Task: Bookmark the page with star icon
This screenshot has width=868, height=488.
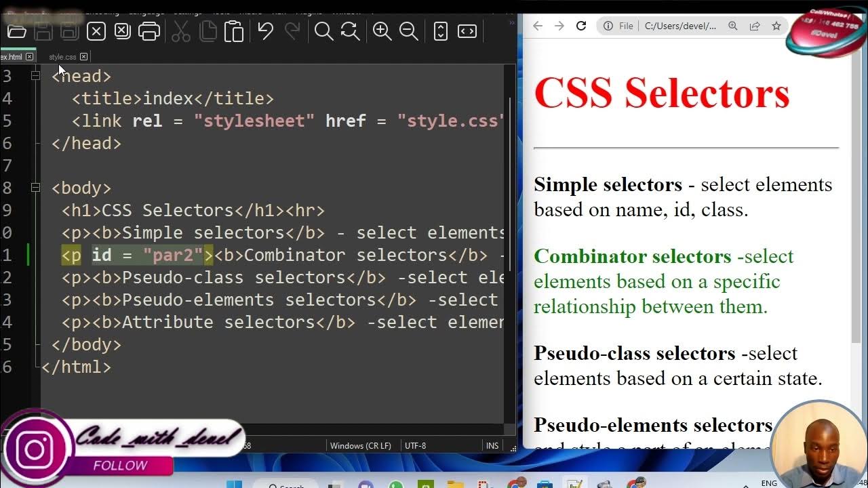Action: click(x=776, y=26)
